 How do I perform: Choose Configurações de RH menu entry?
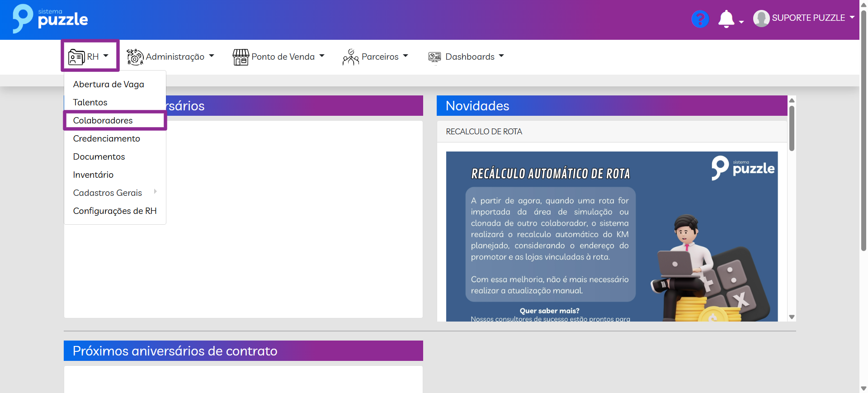coord(115,211)
